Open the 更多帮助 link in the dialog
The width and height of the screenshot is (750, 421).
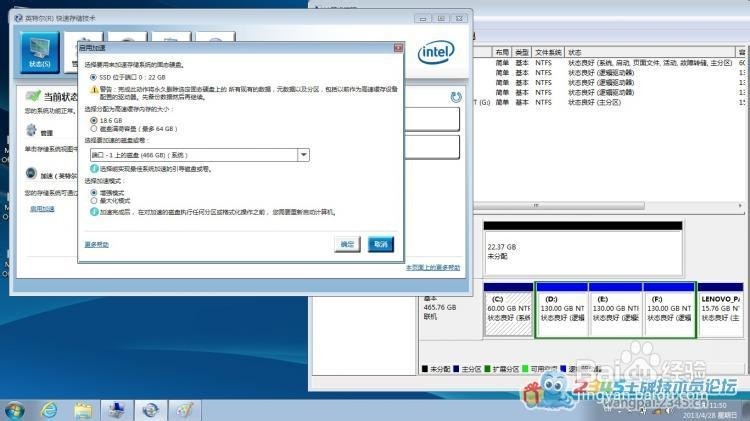97,244
